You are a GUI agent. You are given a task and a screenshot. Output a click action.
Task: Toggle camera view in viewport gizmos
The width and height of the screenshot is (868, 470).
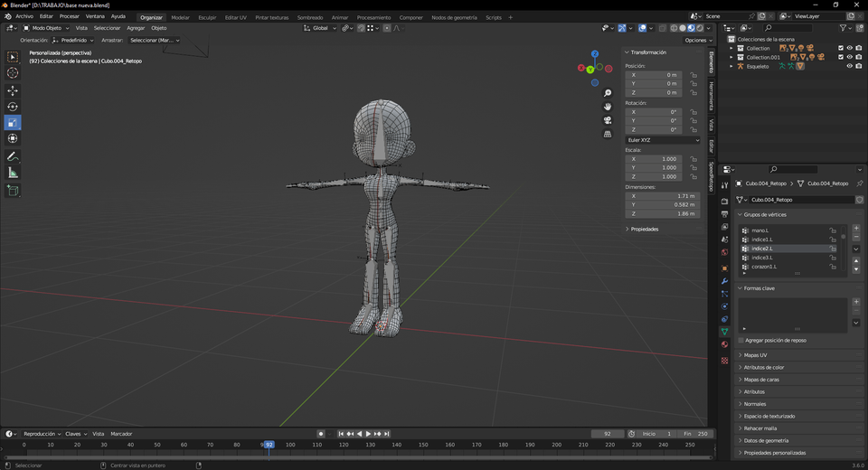click(608, 120)
